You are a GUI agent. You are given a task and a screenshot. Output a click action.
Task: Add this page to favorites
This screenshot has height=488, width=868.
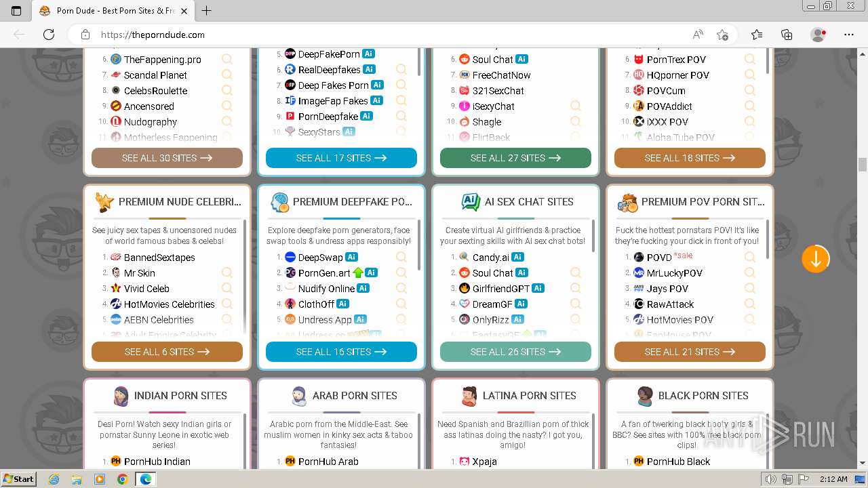tap(722, 35)
